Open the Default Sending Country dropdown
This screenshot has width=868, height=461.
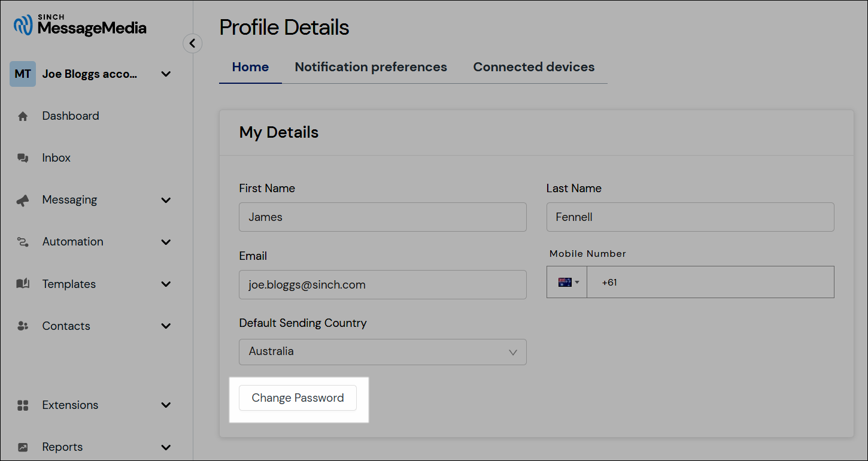tap(383, 352)
